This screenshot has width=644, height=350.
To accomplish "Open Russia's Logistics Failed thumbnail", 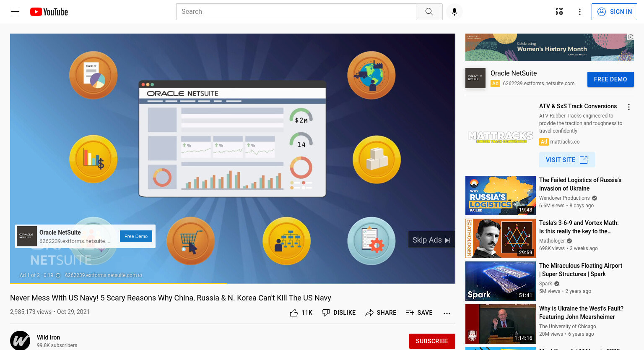I will [x=501, y=196].
